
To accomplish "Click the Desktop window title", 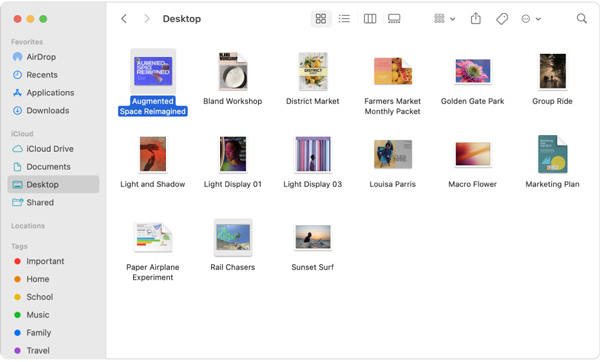I will tap(182, 19).
